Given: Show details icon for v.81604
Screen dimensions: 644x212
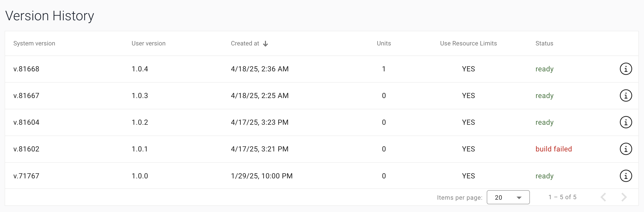Looking at the screenshot, I should [626, 122].
